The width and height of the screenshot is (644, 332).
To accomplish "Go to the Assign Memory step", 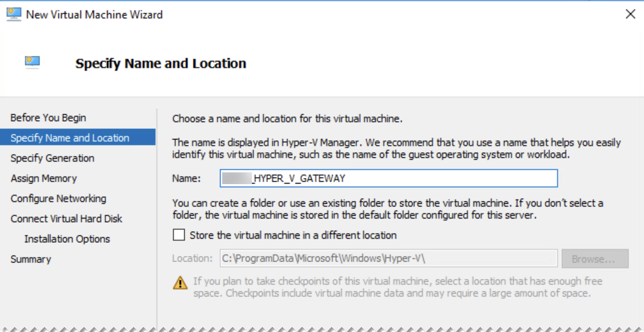I will click(43, 178).
